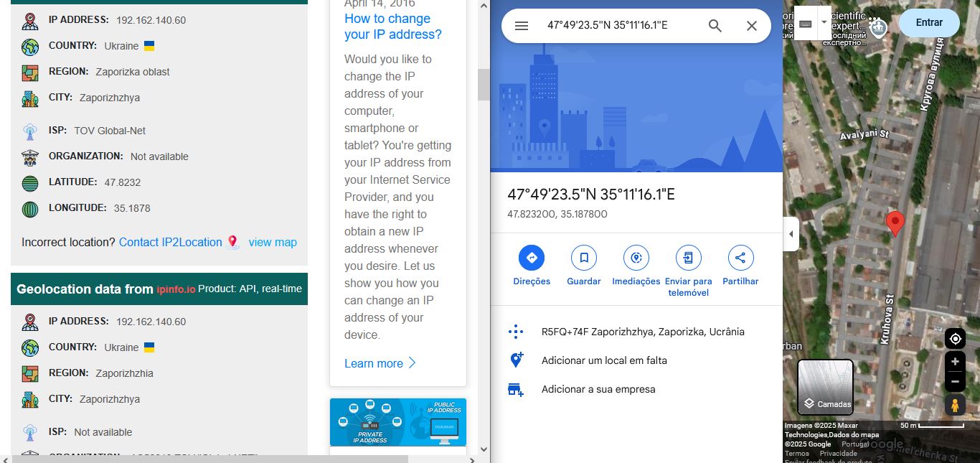Click the view map link

(273, 242)
